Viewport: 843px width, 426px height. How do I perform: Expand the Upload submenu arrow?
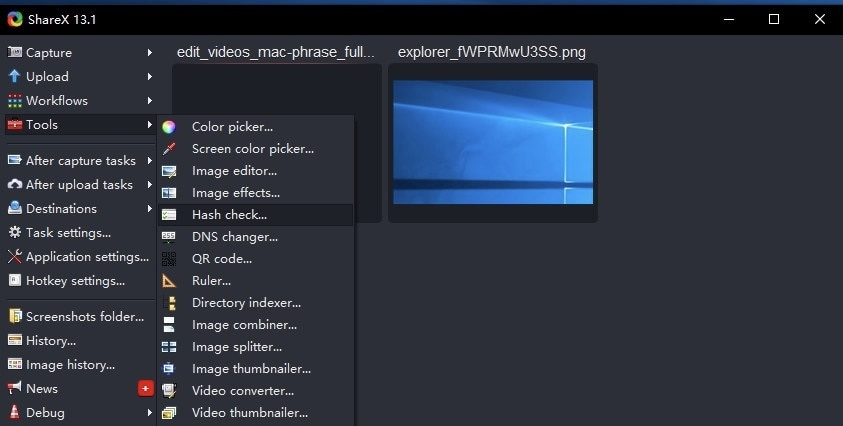[x=149, y=77]
